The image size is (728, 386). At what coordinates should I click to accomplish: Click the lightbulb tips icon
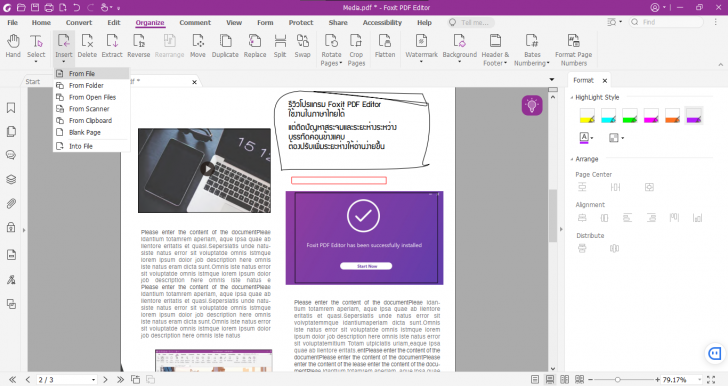[x=532, y=105]
